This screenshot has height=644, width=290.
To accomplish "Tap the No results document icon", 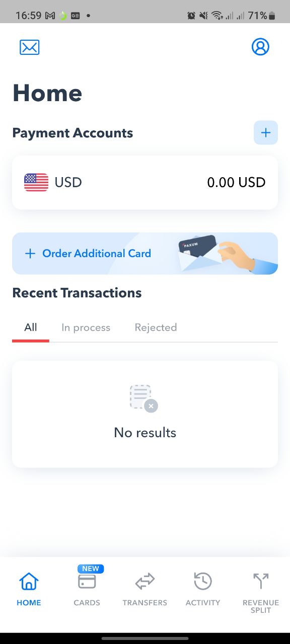I will 143,398.
